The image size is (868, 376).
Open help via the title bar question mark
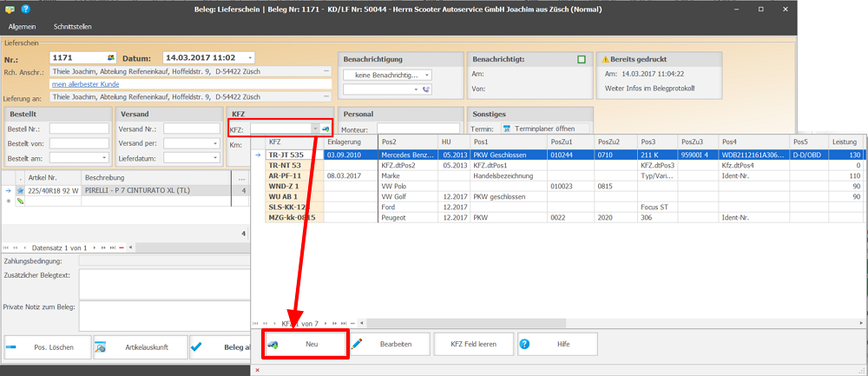25,10
